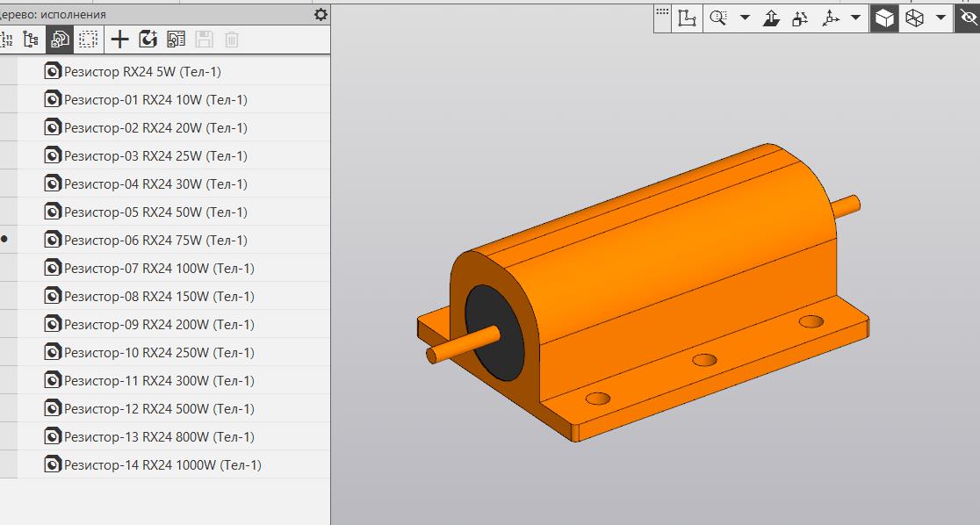Click the add new configuration plus icon
This screenshot has width=980, height=525.
pos(119,40)
